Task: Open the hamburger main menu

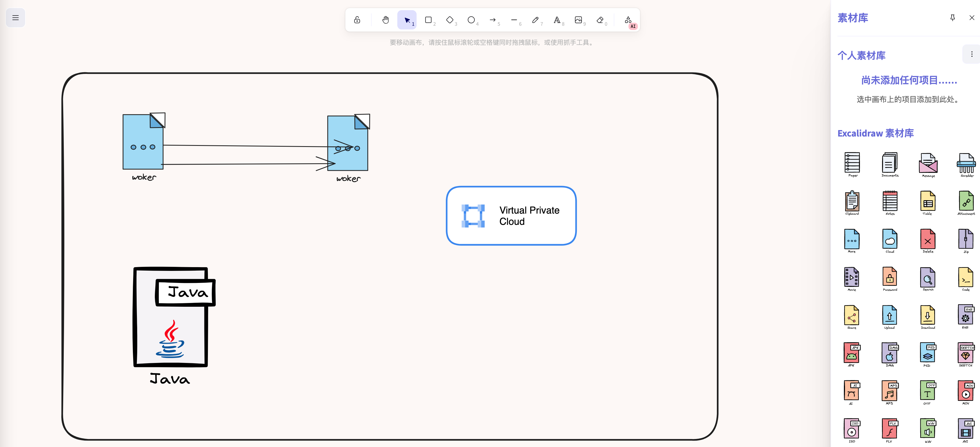Action: pyautogui.click(x=16, y=18)
